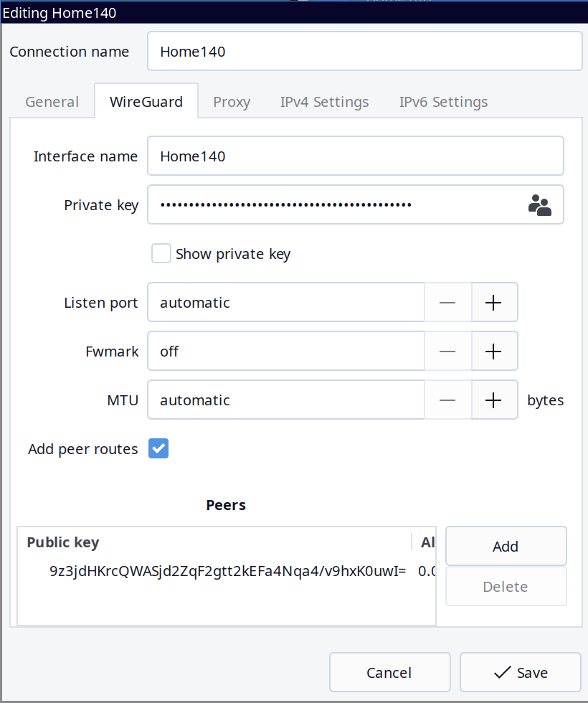
Task: Increase the Listen port value
Action: coord(493,303)
